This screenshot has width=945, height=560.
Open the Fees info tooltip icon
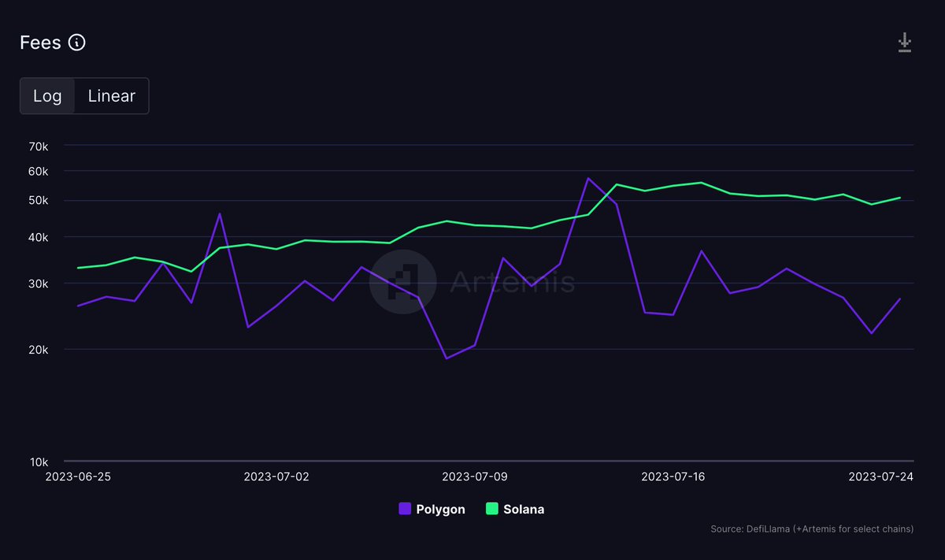76,43
